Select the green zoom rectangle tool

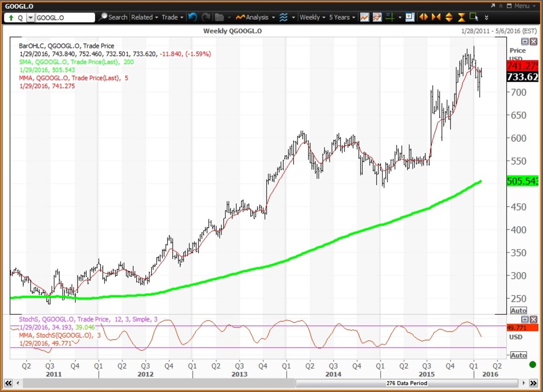coord(474,17)
